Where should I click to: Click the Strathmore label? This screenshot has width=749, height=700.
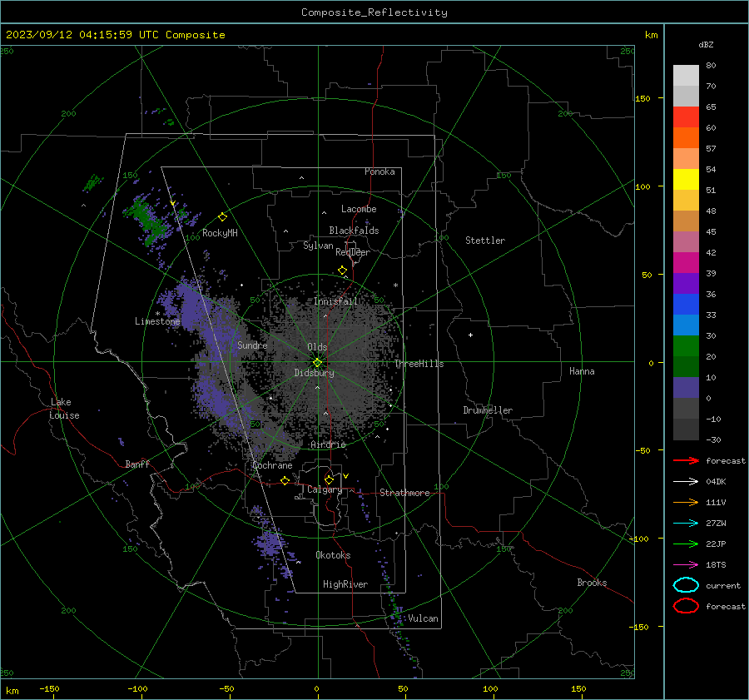(404, 493)
